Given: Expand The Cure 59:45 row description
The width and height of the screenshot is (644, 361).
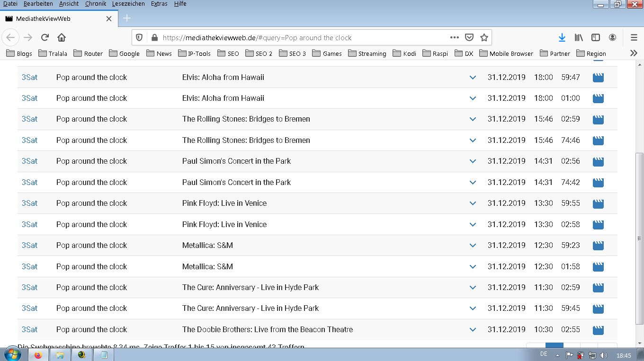Looking at the screenshot, I should 473,308.
